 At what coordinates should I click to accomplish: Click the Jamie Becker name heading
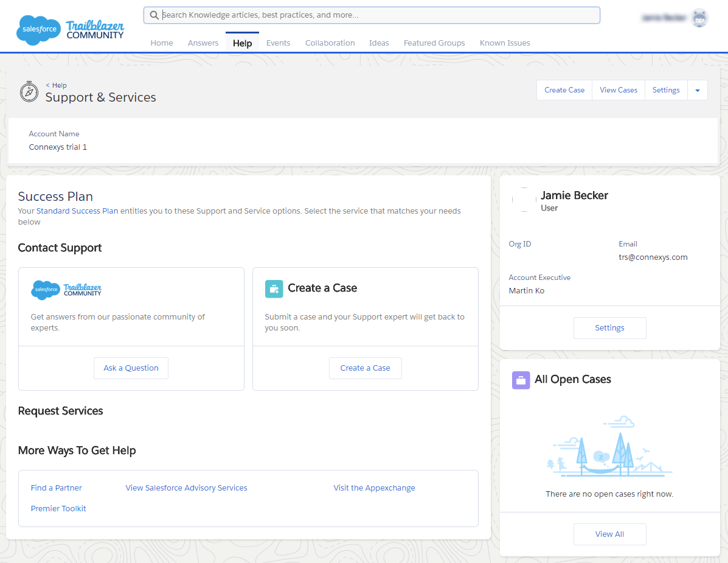coord(574,195)
